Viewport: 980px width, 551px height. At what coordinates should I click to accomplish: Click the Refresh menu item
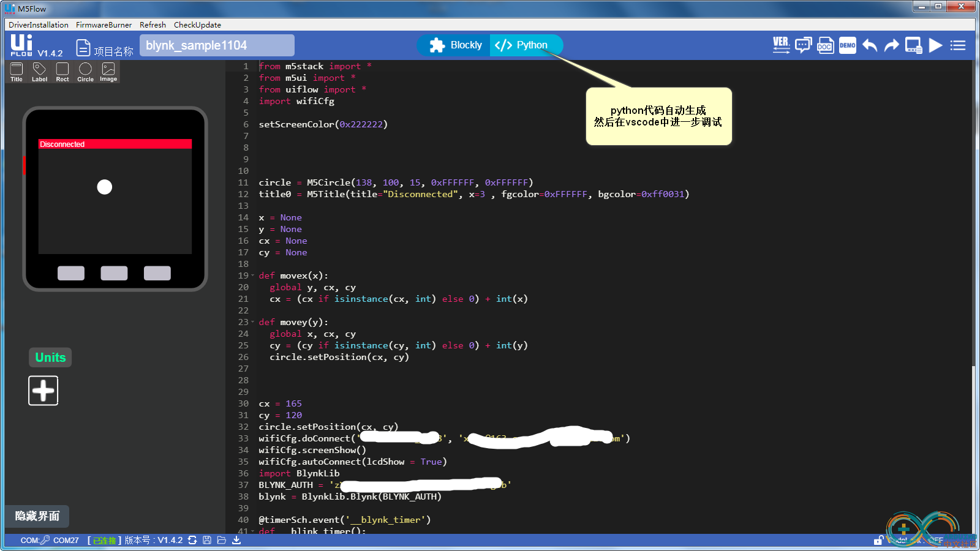(x=153, y=25)
